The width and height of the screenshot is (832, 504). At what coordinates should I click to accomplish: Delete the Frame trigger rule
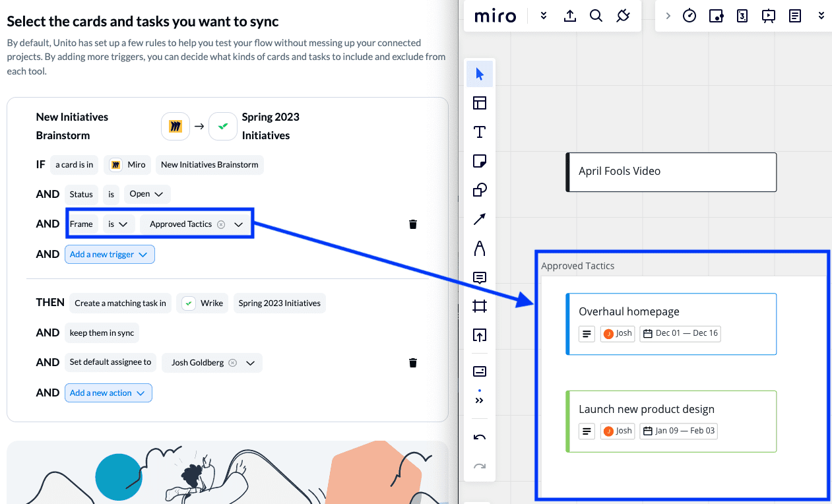click(413, 224)
